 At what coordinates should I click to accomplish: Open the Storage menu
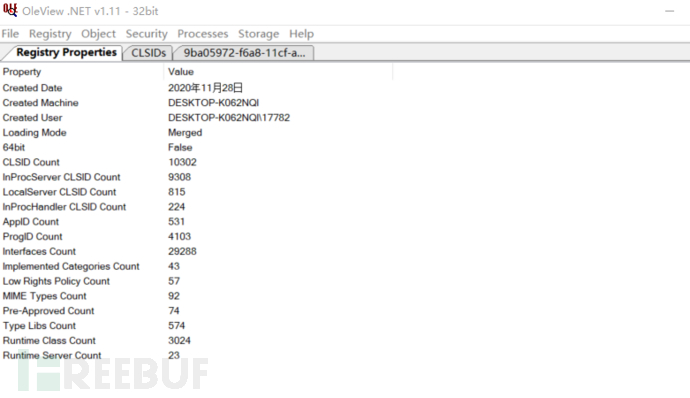tap(258, 34)
